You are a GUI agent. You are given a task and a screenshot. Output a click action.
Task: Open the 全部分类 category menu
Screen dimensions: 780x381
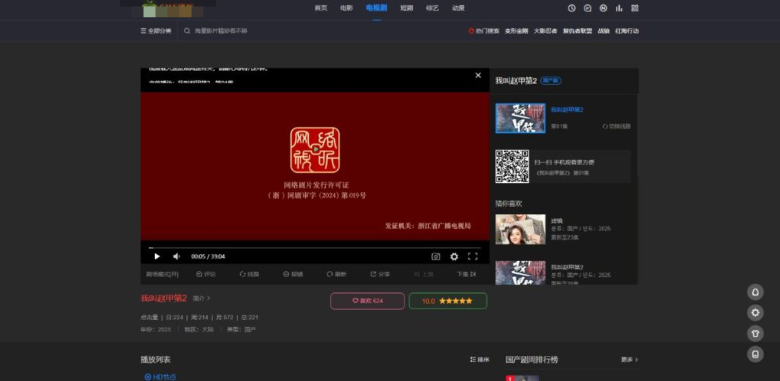[x=156, y=31]
